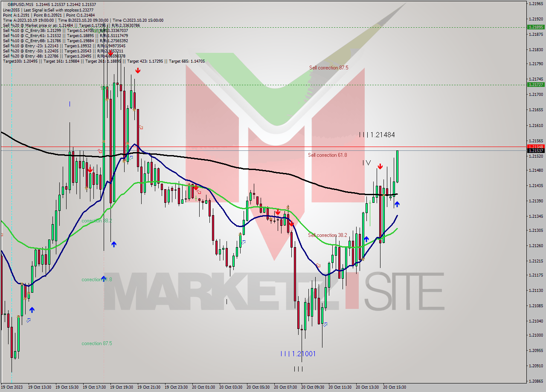Click the 'I V' wave label

coord(366,163)
